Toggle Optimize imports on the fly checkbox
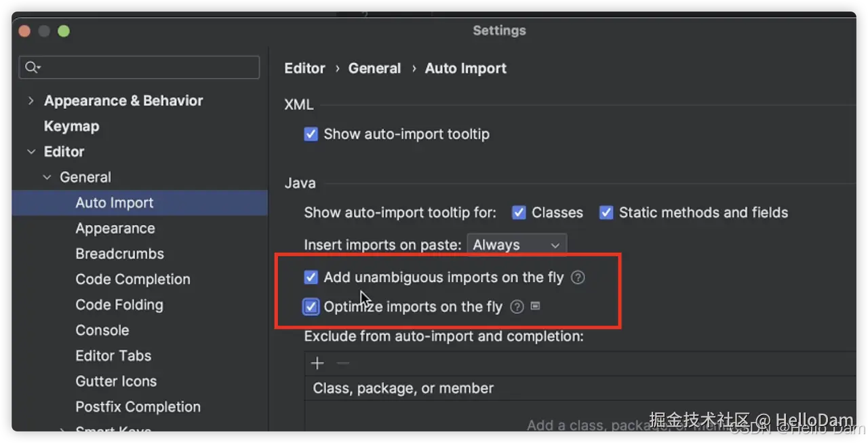The image size is (868, 443). point(311,307)
